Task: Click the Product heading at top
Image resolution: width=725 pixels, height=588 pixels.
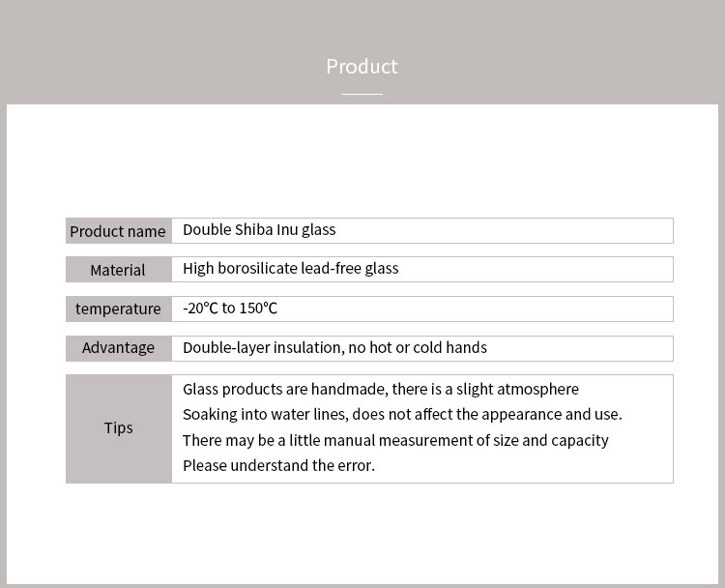Action: coord(362,67)
